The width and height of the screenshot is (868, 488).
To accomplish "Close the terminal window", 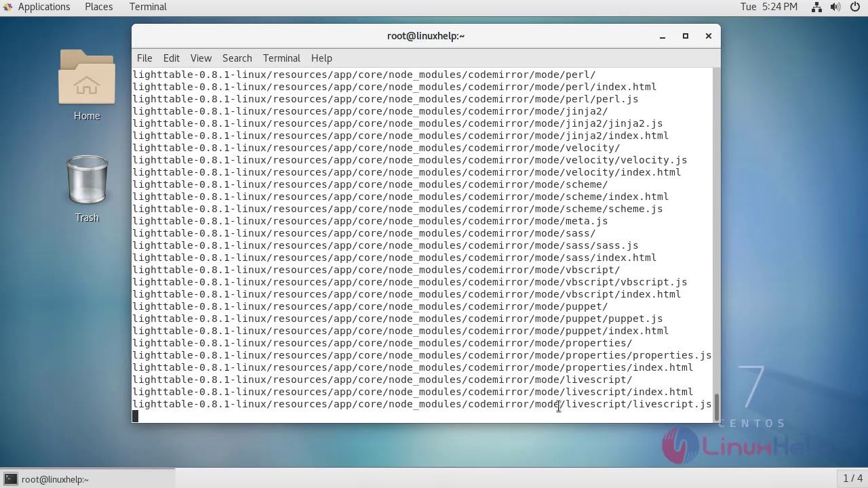I will click(709, 36).
